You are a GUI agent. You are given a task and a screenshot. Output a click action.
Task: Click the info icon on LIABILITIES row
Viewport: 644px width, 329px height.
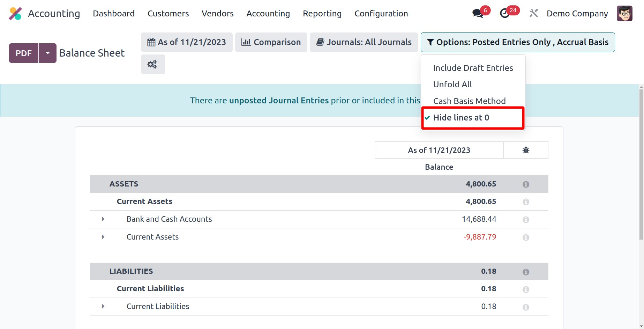[526, 272]
